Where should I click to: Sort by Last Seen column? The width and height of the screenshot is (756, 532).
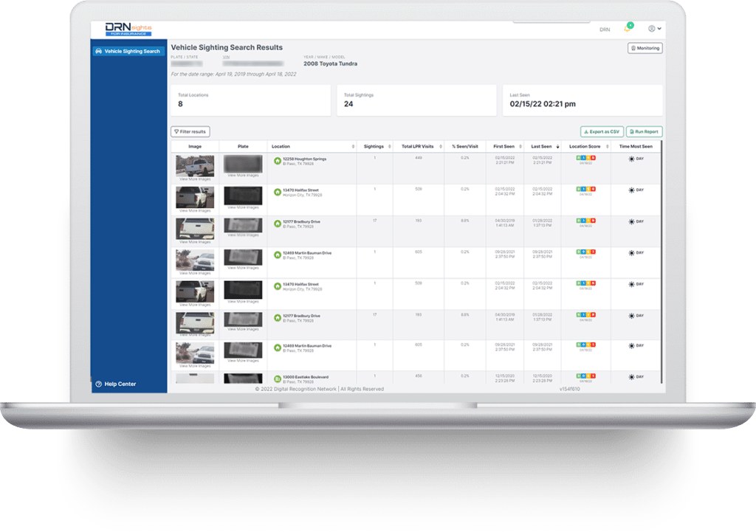click(x=544, y=146)
